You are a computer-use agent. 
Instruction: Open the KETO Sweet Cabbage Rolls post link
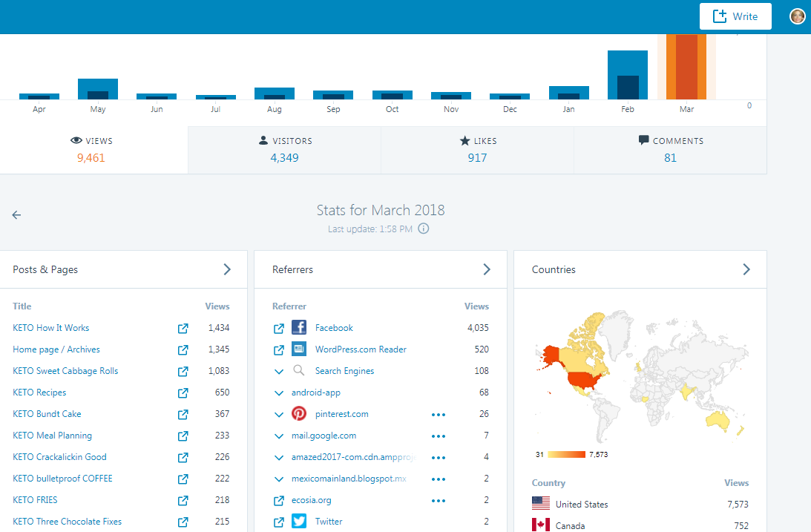(x=65, y=371)
